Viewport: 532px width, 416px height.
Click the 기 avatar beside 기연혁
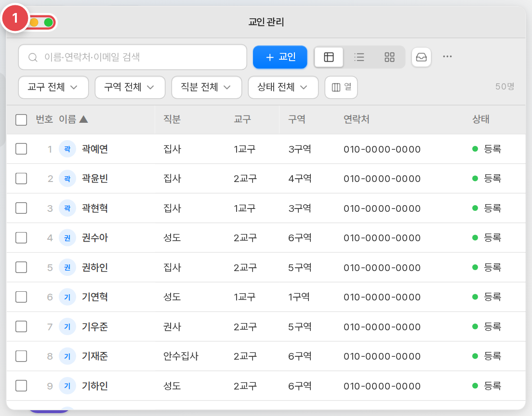point(67,297)
